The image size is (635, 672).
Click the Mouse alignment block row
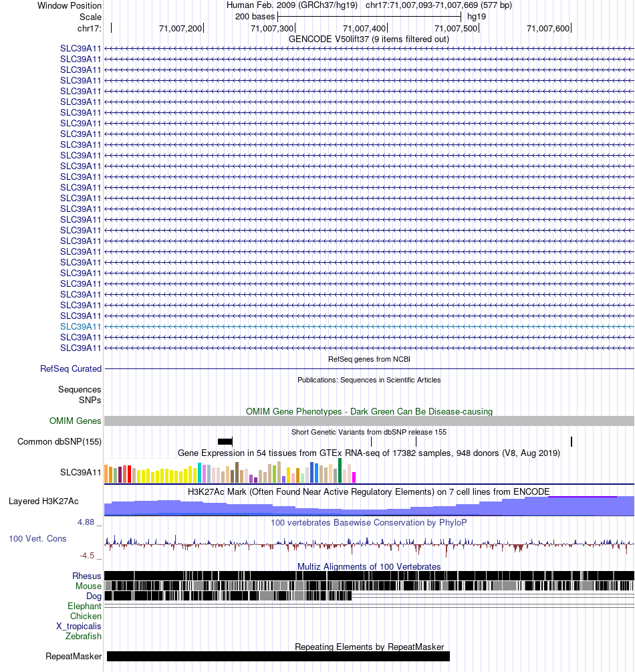(x=369, y=586)
